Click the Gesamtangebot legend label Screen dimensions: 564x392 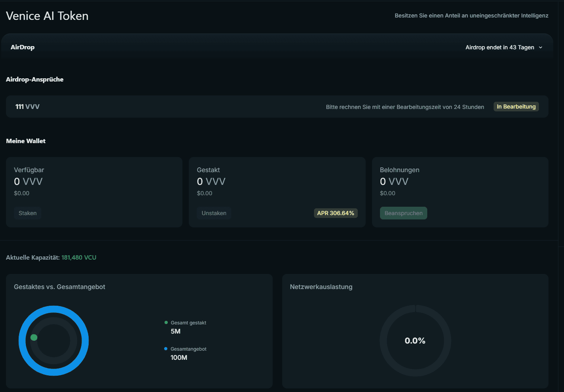[x=188, y=349]
